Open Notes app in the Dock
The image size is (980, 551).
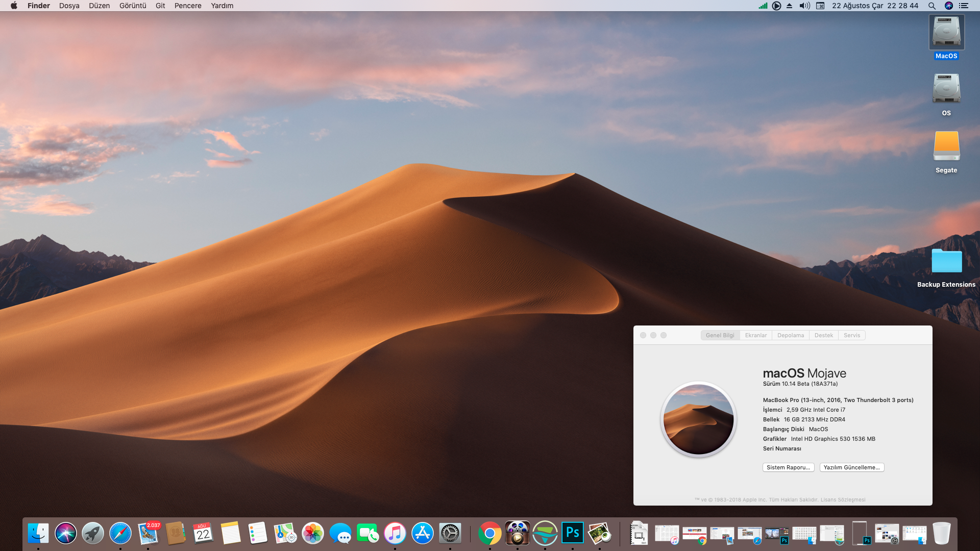[x=230, y=533]
